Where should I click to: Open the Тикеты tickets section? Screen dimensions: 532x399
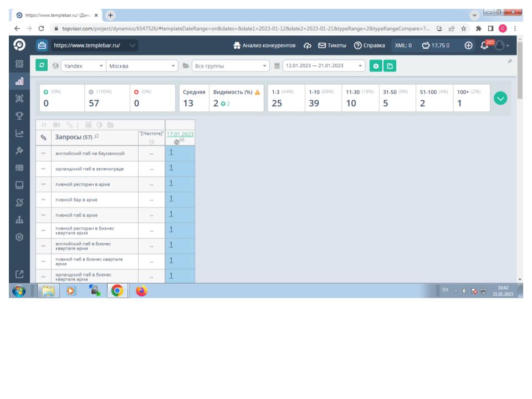coord(332,45)
